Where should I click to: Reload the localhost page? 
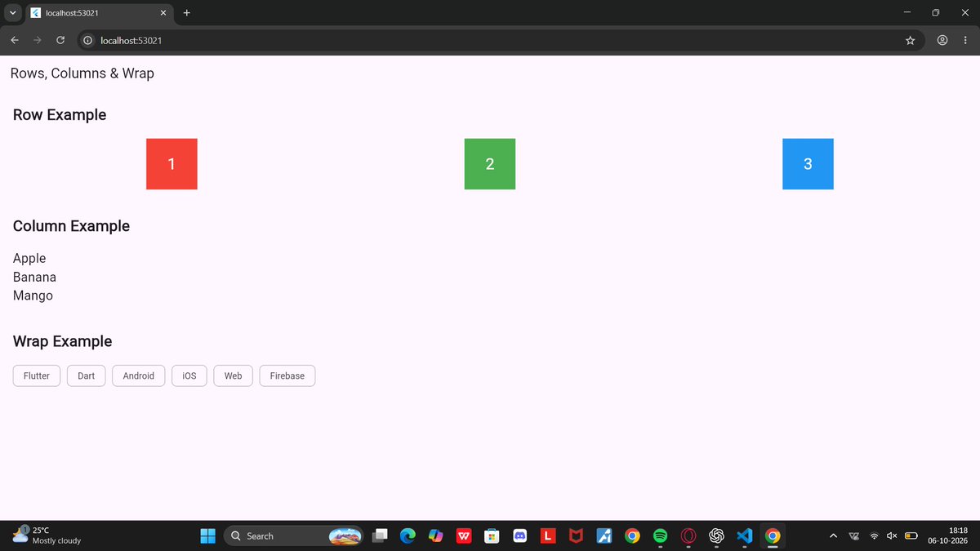coord(60,40)
